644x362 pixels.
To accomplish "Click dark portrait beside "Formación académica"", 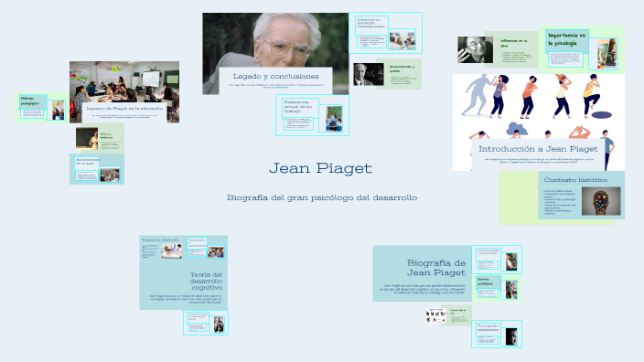I will 511,336.
